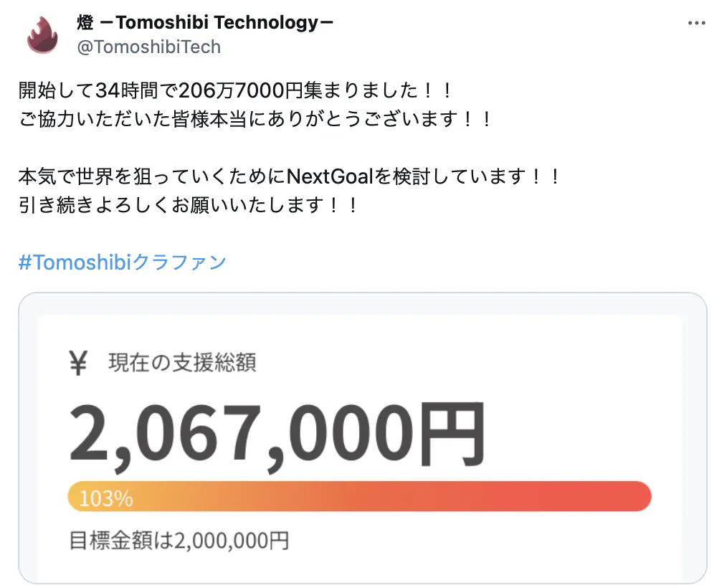This screenshot has width=727, height=588.
Task: Click the @TomoshibiTech handle
Action: [148, 47]
